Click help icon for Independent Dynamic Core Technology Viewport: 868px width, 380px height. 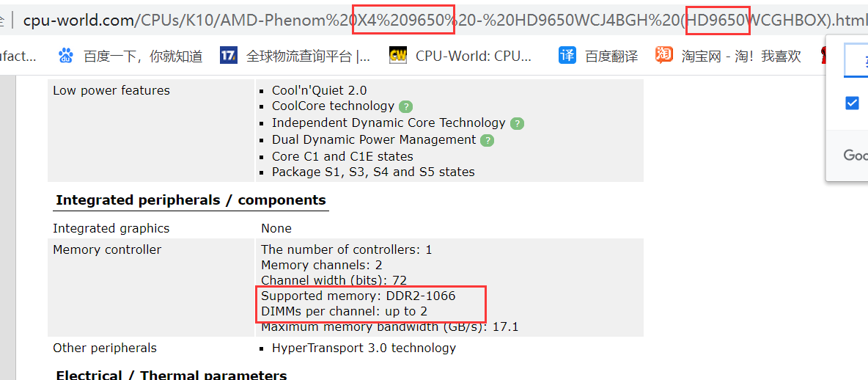(517, 124)
